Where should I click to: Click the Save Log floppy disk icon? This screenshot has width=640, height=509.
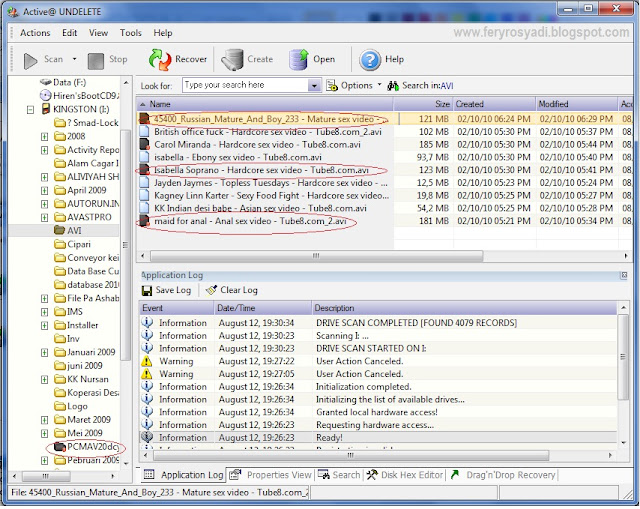tap(147, 291)
